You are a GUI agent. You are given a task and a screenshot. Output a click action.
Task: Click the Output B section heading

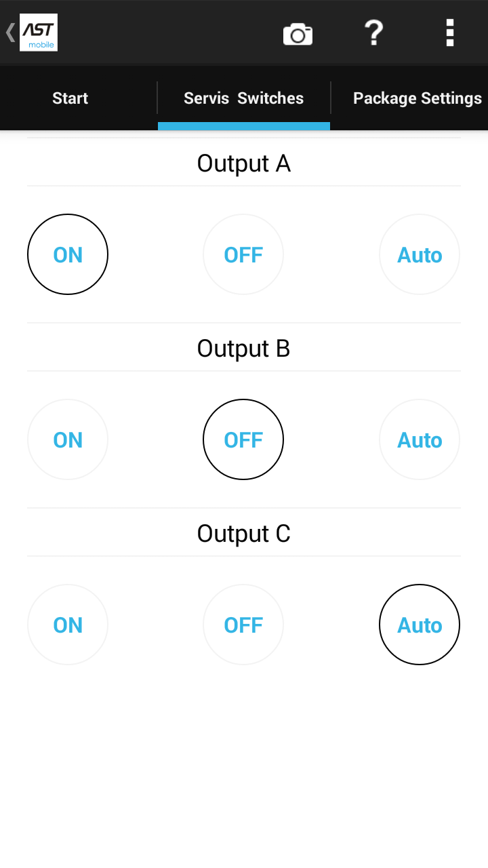[x=244, y=349]
